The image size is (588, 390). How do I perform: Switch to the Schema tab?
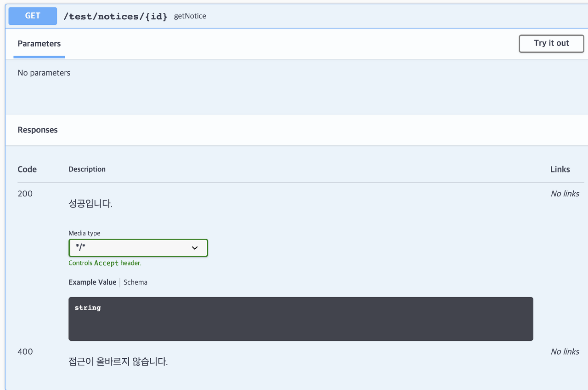tap(136, 282)
